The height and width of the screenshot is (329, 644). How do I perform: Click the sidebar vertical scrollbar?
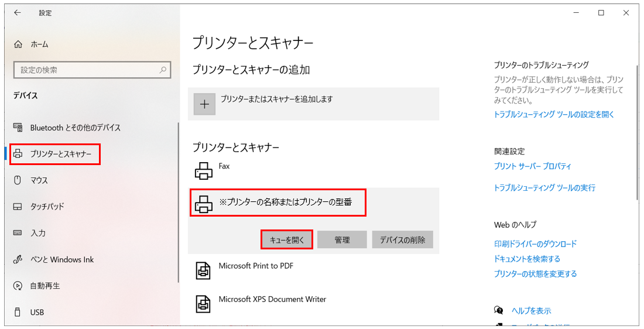click(x=178, y=203)
